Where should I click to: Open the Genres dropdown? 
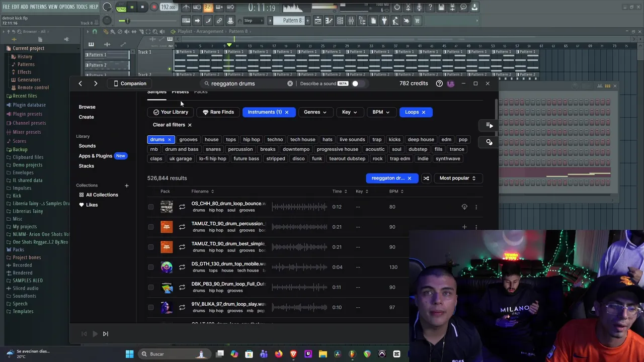(x=315, y=112)
